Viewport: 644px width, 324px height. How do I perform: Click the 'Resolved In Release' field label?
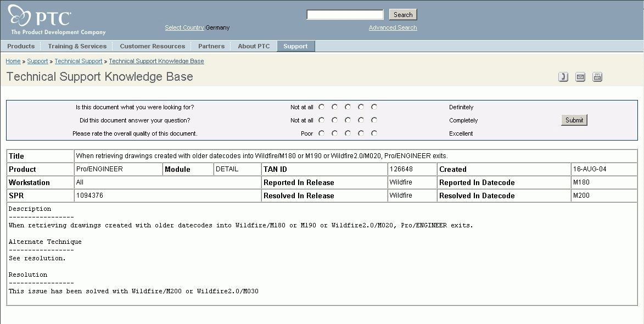299,195
